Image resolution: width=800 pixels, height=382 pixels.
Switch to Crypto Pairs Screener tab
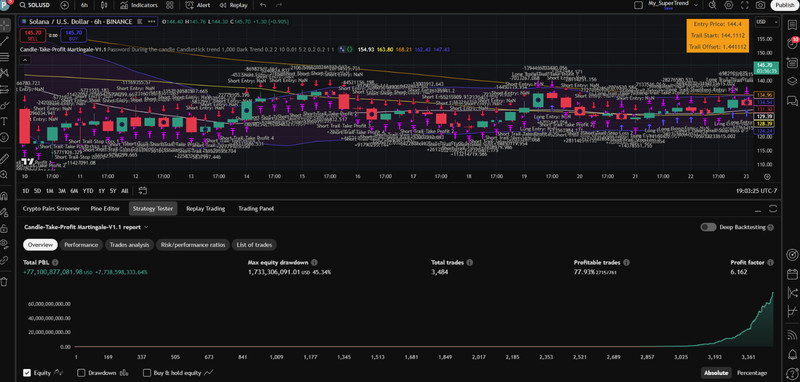coord(51,209)
